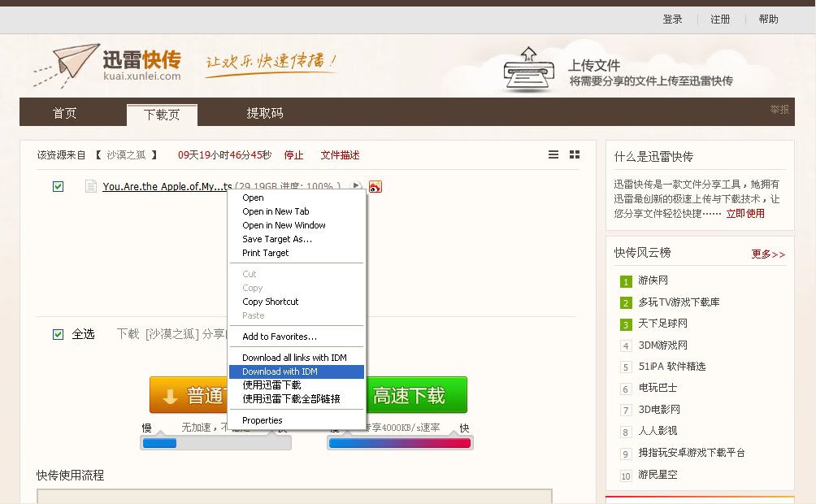
Task: Click the file document icon for You.Are.the Apple
Action: click(x=90, y=186)
